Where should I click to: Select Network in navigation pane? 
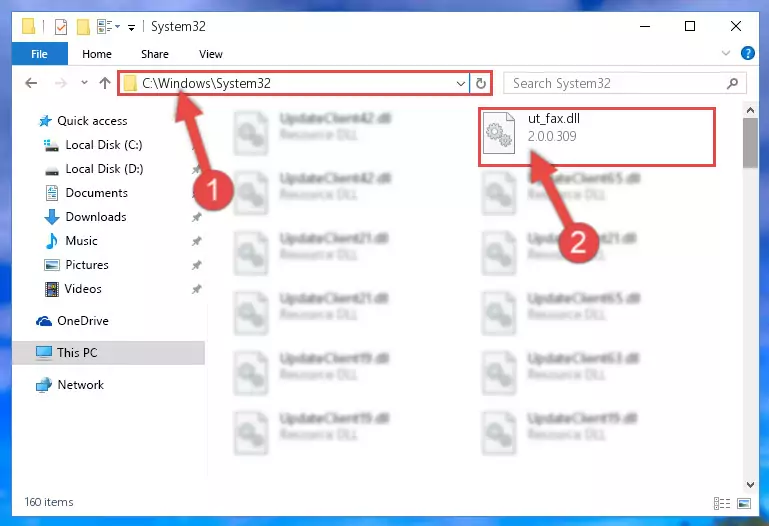80,385
